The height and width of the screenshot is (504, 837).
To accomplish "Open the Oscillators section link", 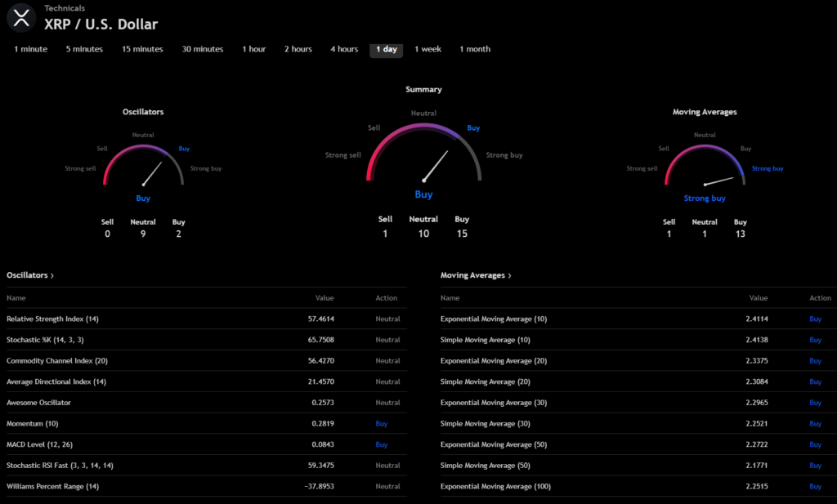I will click(30, 275).
